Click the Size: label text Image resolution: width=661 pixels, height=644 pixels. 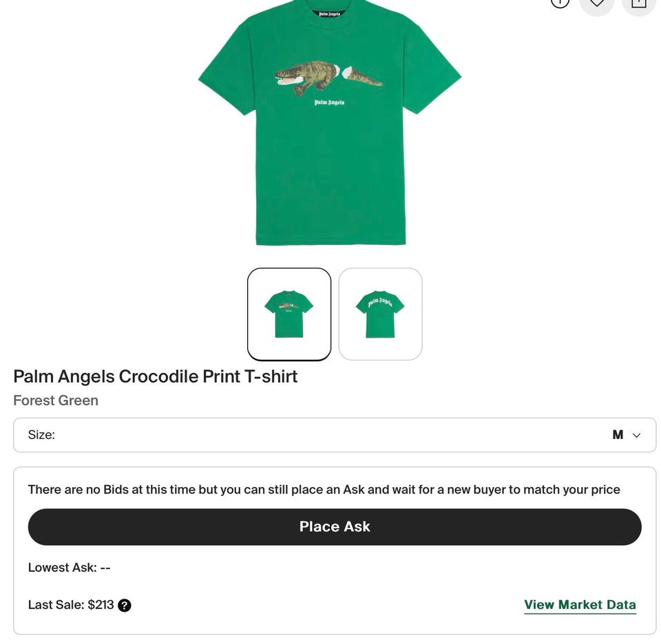[x=41, y=435]
